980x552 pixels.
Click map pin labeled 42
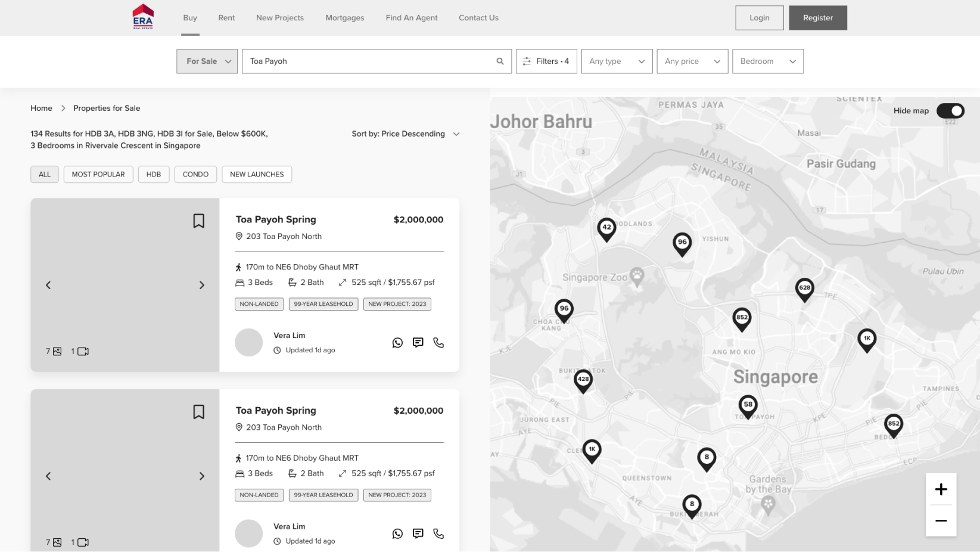click(606, 229)
